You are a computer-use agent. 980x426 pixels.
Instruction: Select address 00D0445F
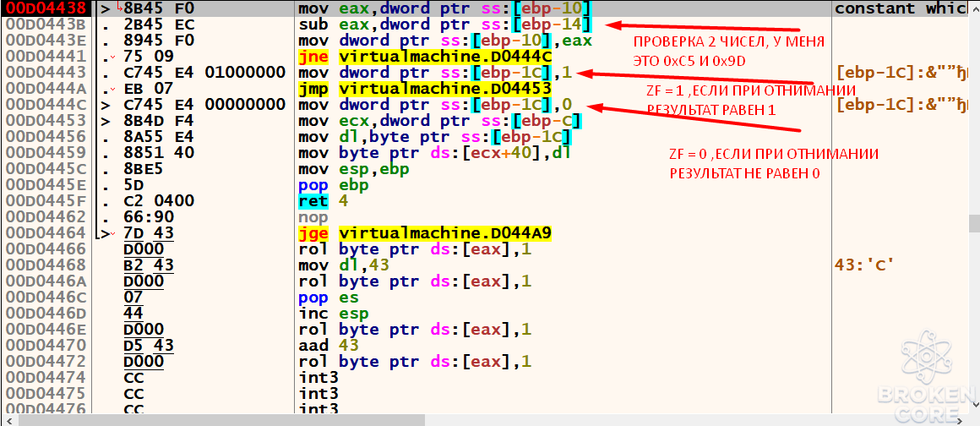coord(44,201)
